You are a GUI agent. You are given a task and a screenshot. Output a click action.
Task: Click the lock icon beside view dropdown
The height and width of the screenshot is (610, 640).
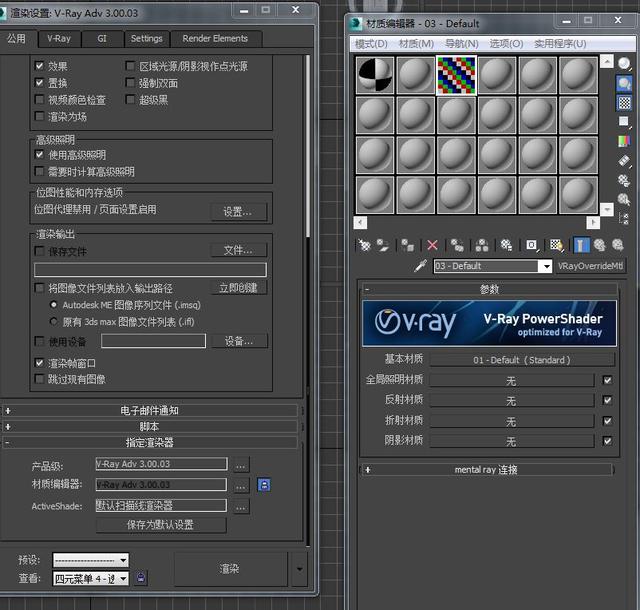click(x=141, y=578)
